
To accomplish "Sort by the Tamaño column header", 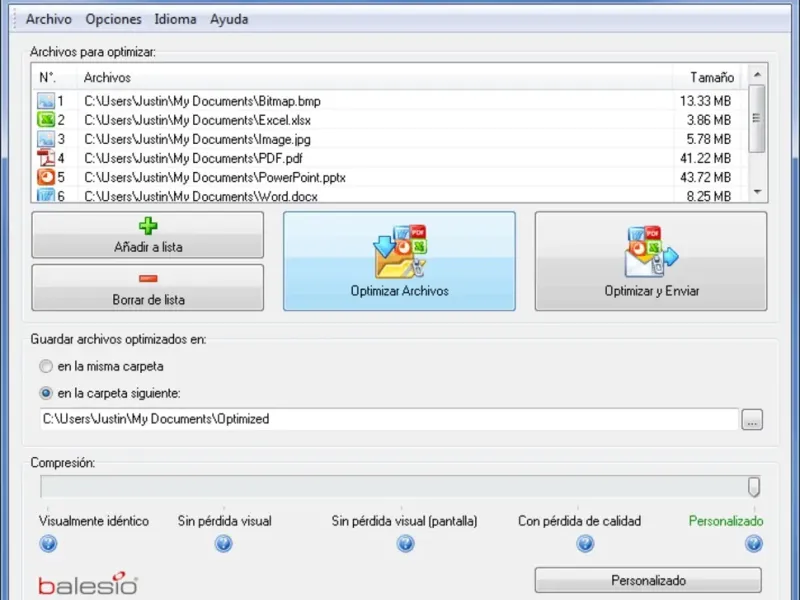I will coord(710,78).
